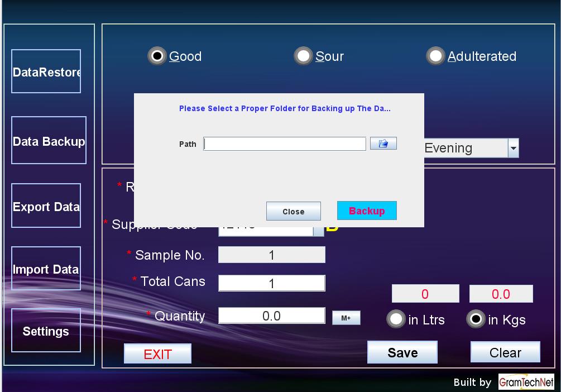Open the DataRestore menu item
The image size is (561, 392).
(x=46, y=71)
